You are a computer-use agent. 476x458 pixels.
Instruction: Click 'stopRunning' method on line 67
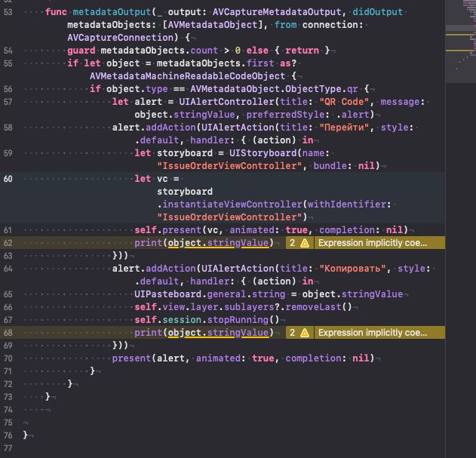point(238,320)
